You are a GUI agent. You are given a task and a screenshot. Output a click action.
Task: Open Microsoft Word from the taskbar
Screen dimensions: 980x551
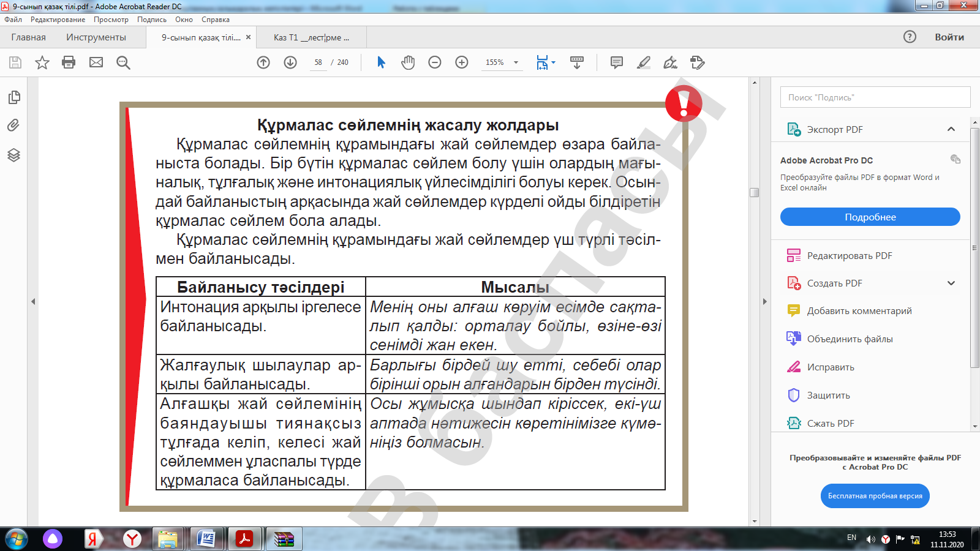pos(206,539)
